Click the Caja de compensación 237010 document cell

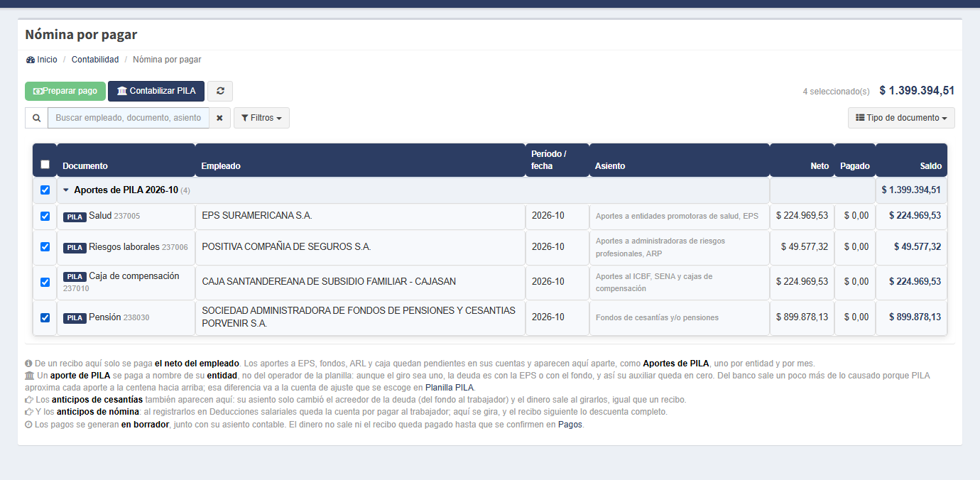tap(126, 282)
